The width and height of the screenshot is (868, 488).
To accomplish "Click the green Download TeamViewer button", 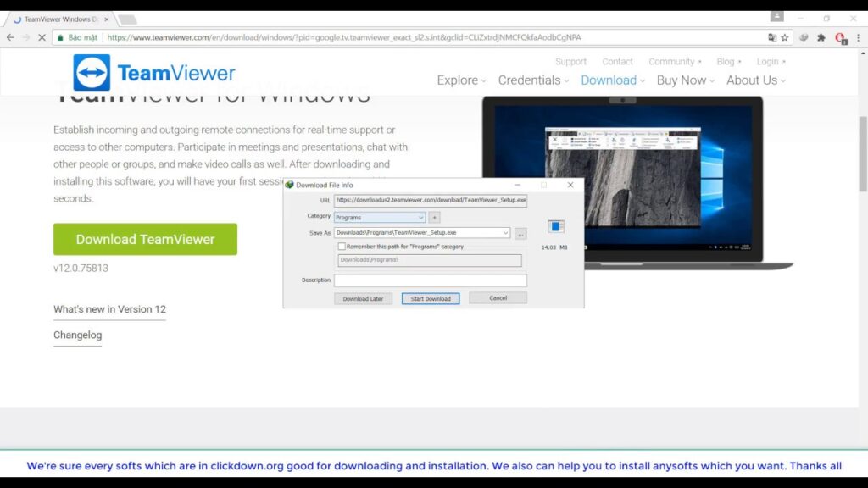I will [x=145, y=239].
